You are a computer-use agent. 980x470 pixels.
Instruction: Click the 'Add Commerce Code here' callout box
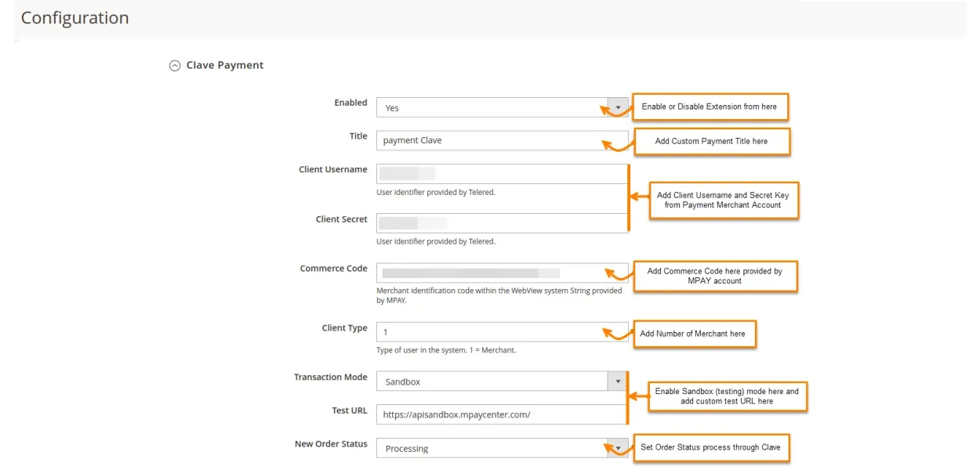(x=715, y=276)
